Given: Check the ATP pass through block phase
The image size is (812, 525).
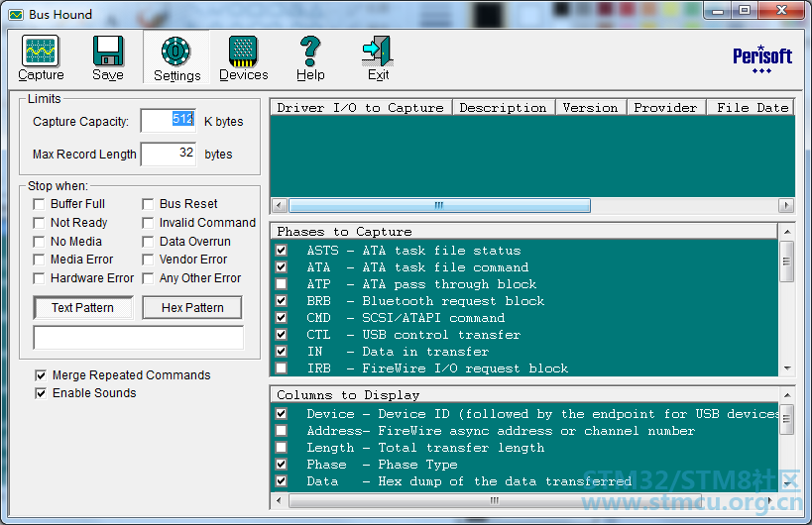Looking at the screenshot, I should coord(282,284).
